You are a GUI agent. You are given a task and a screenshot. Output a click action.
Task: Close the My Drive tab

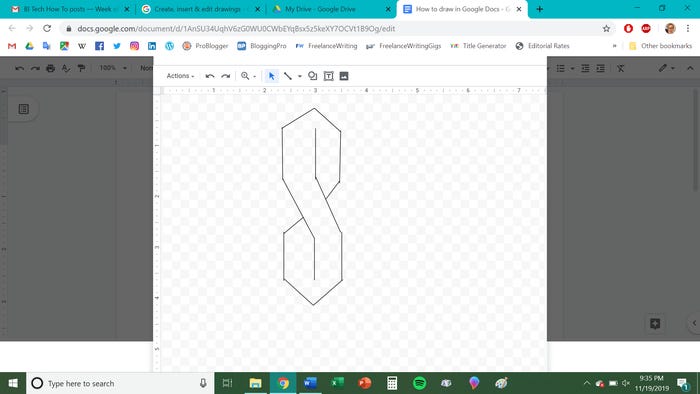click(388, 9)
